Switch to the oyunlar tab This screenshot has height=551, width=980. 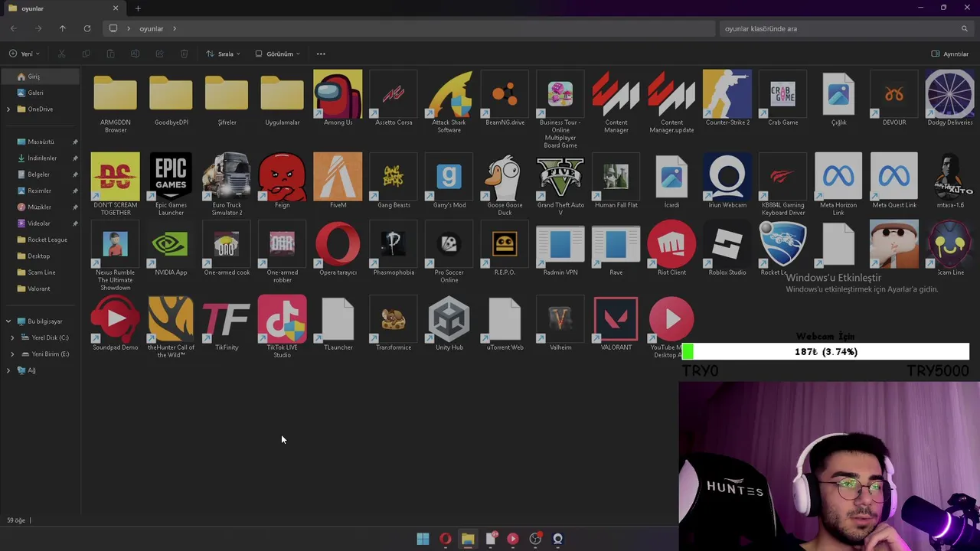(x=61, y=8)
